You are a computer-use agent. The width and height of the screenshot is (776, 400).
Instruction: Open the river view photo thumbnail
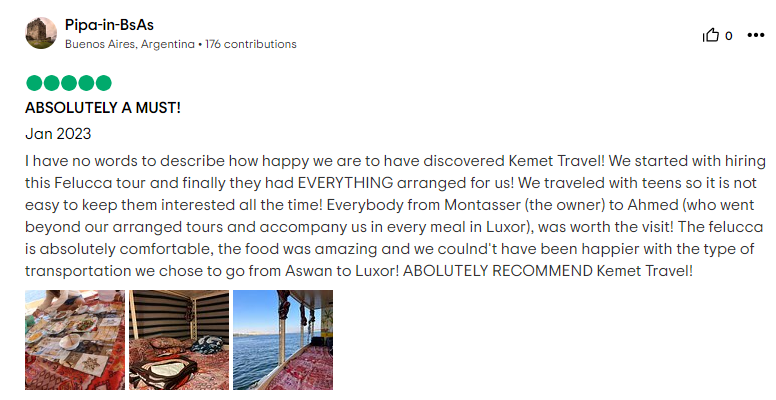click(x=283, y=340)
